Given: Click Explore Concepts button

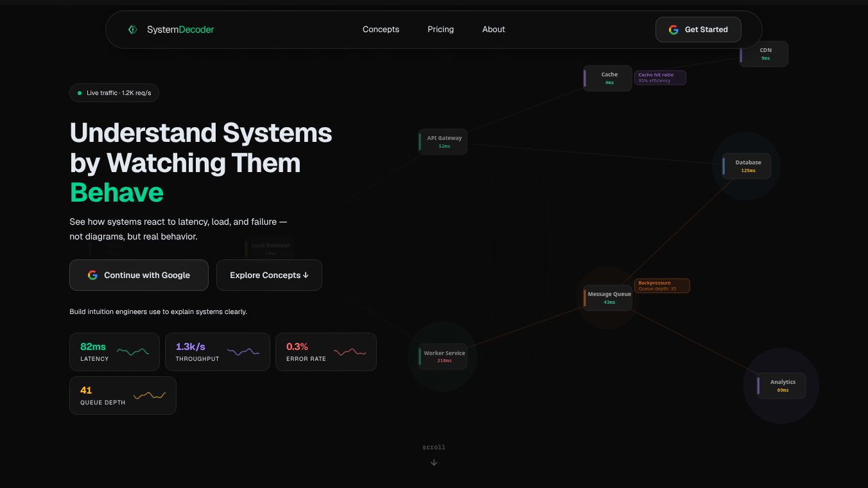Looking at the screenshot, I should (x=269, y=275).
